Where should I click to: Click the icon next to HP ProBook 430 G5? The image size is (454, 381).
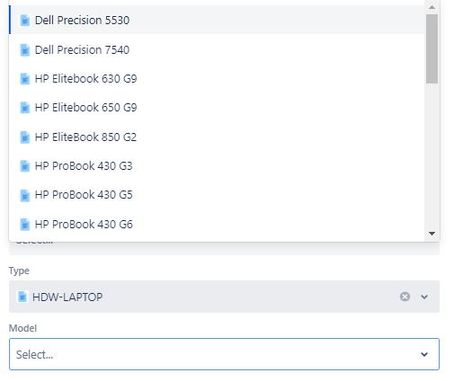[25, 195]
